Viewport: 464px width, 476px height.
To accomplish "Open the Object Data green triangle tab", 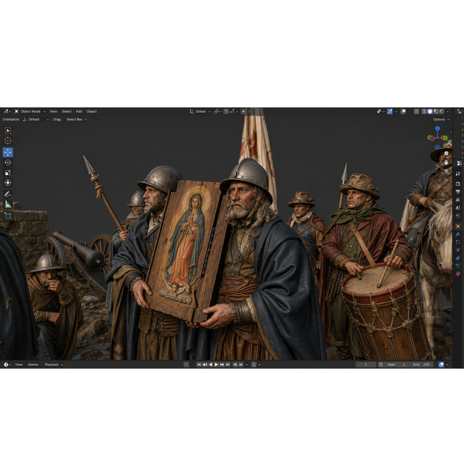I will (x=458, y=266).
